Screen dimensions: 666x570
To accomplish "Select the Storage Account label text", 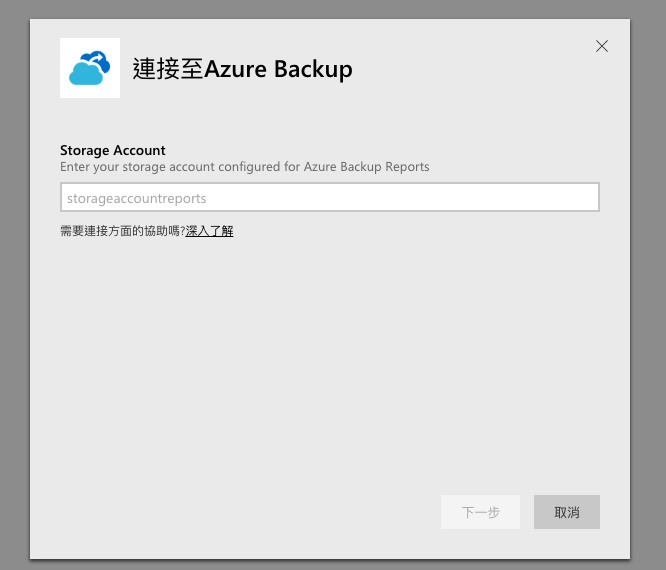I will pos(113,150).
